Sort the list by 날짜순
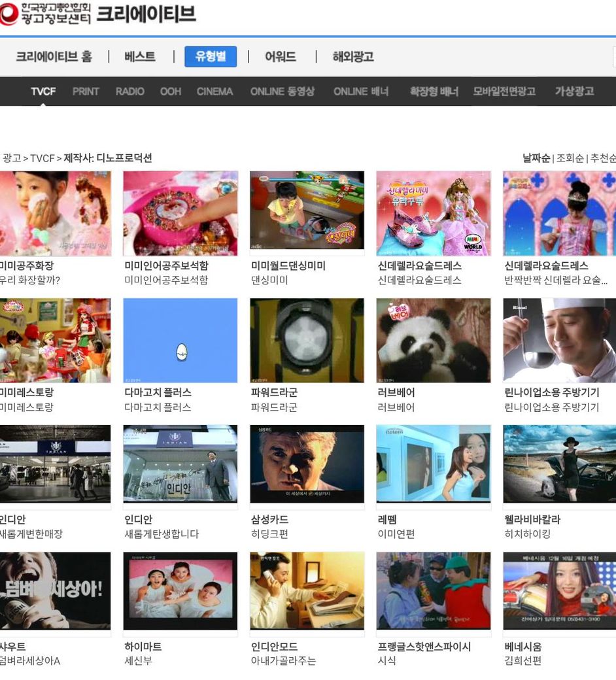The width and height of the screenshot is (616, 680). click(x=536, y=158)
